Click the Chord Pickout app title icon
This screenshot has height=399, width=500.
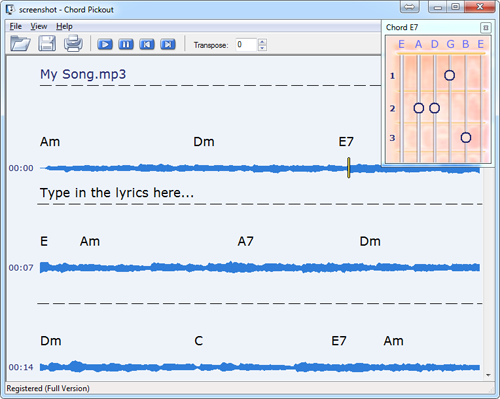(x=10, y=9)
